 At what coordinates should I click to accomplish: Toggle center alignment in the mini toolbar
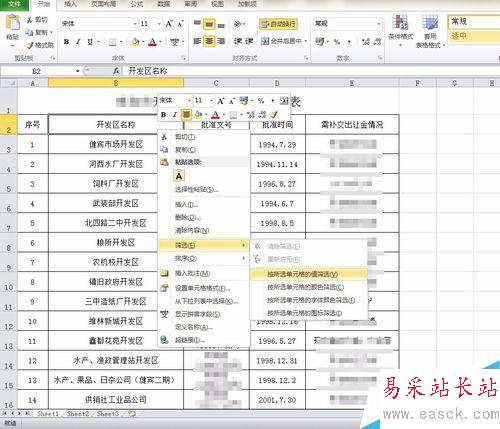pos(186,115)
